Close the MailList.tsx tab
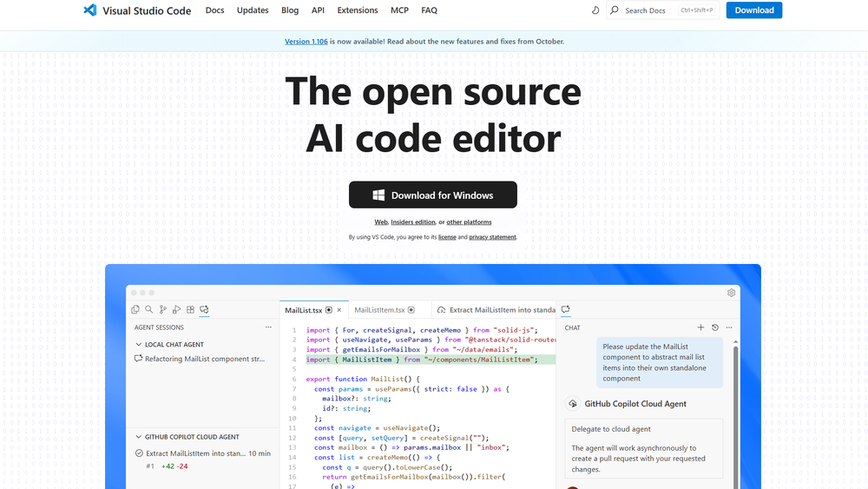Image resolution: width=868 pixels, height=489 pixels. (x=339, y=310)
